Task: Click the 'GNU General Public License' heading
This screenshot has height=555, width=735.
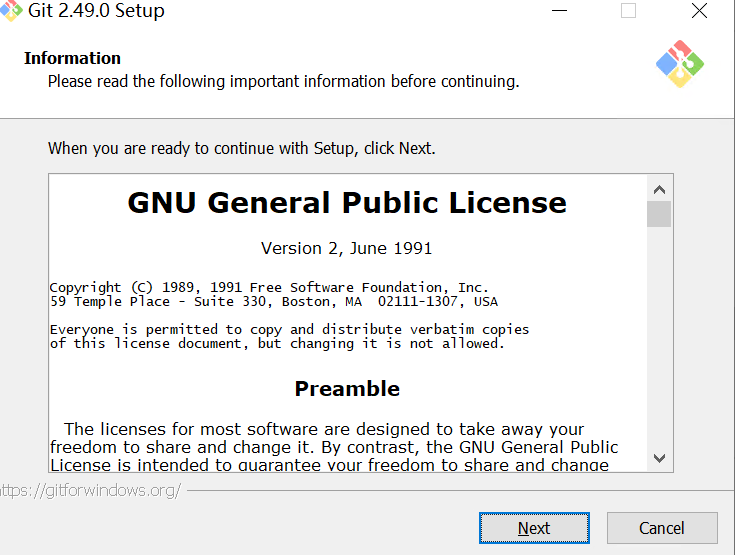Action: [347, 203]
